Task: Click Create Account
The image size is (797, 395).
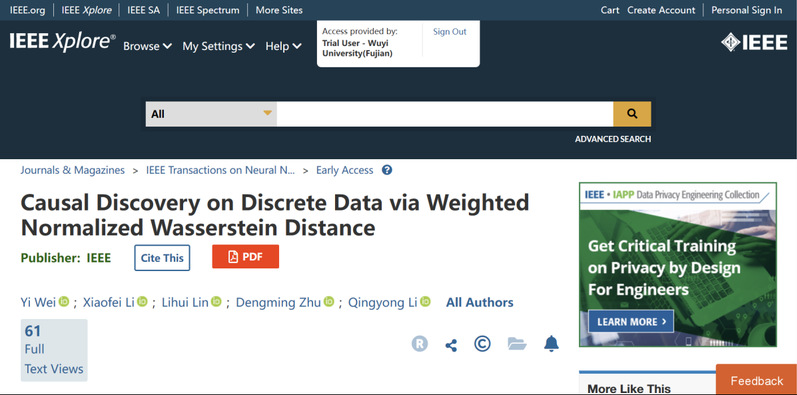Action: pyautogui.click(x=661, y=10)
